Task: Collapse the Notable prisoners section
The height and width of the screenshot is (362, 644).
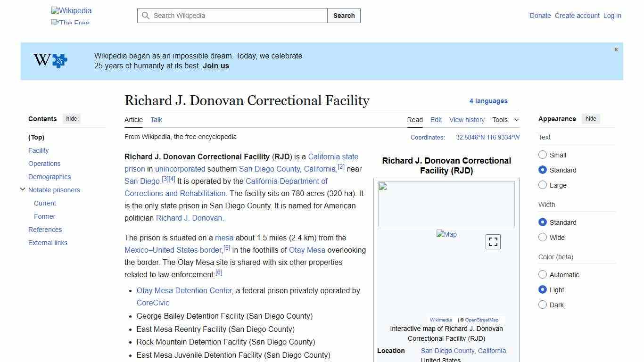Action: (23, 189)
